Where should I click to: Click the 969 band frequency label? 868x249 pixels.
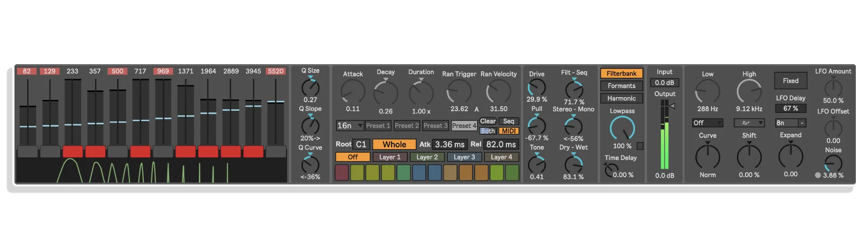coord(163,71)
